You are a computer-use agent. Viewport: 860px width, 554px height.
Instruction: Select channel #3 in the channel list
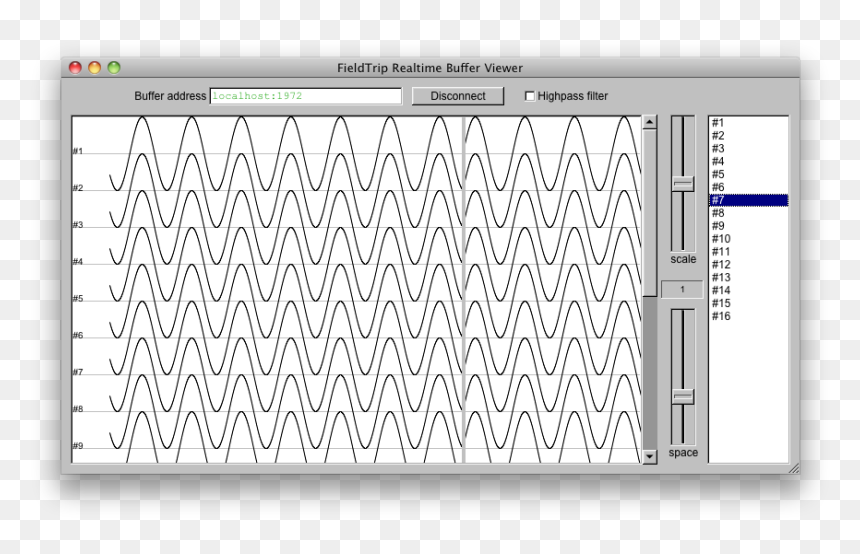749,149
